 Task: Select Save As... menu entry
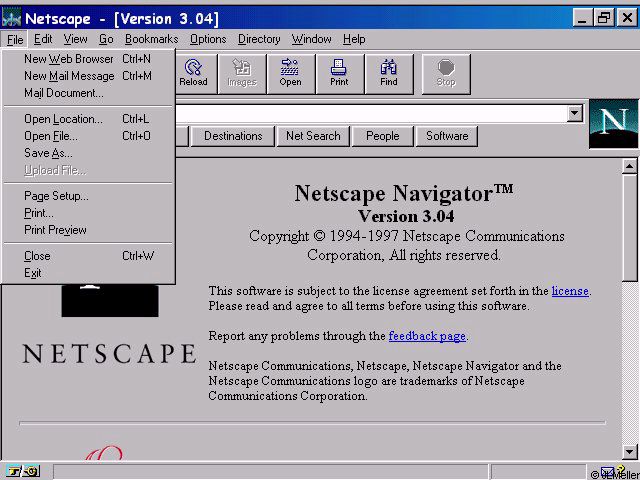tap(88, 153)
